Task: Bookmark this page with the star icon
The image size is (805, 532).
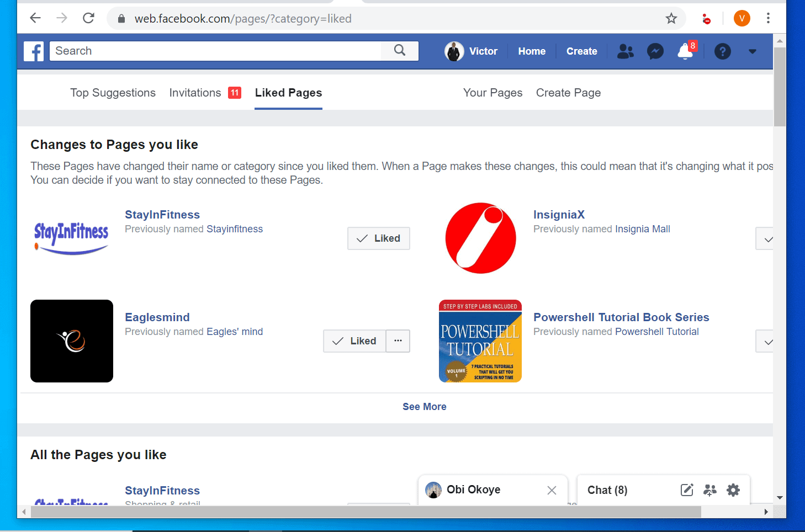Action: coord(671,19)
